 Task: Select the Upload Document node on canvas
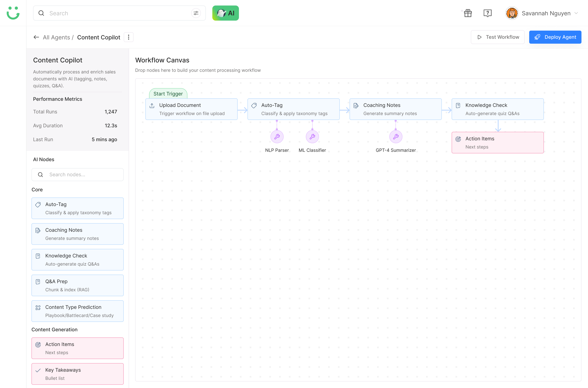pyautogui.click(x=191, y=109)
